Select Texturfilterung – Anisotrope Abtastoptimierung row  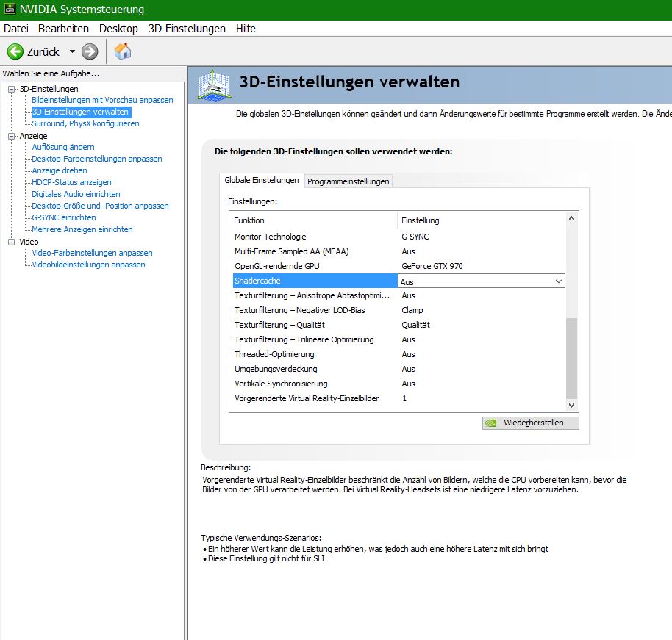(399, 295)
